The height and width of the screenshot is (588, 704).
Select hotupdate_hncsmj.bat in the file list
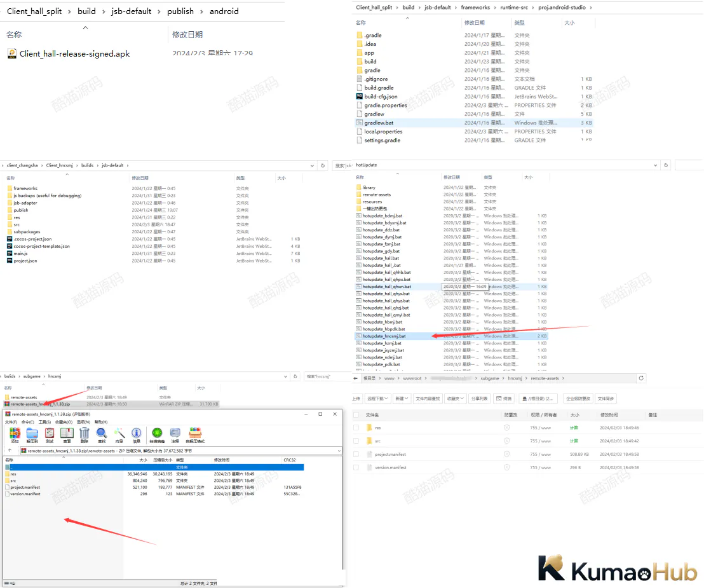click(384, 336)
